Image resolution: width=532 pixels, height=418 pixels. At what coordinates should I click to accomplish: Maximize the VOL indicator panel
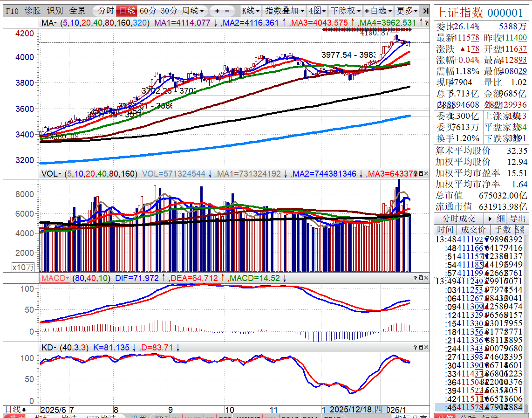coord(421,173)
